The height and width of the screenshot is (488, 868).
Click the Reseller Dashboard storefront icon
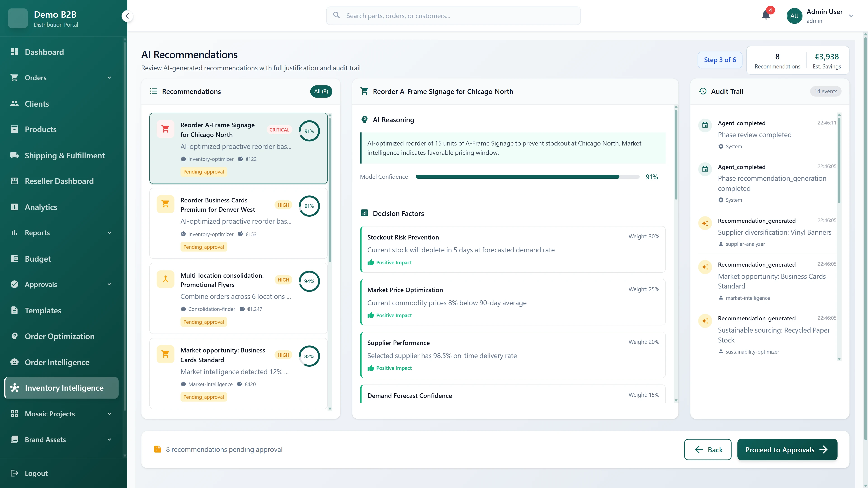point(15,181)
